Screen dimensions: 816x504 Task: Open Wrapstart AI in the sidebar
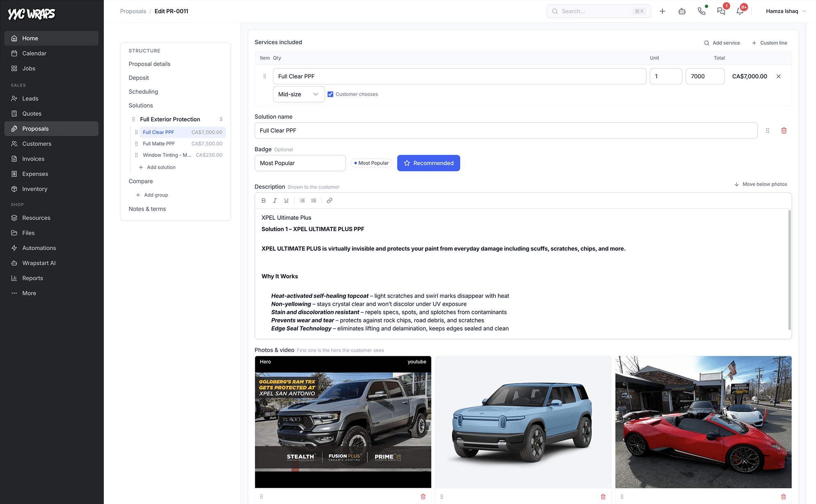click(51, 263)
